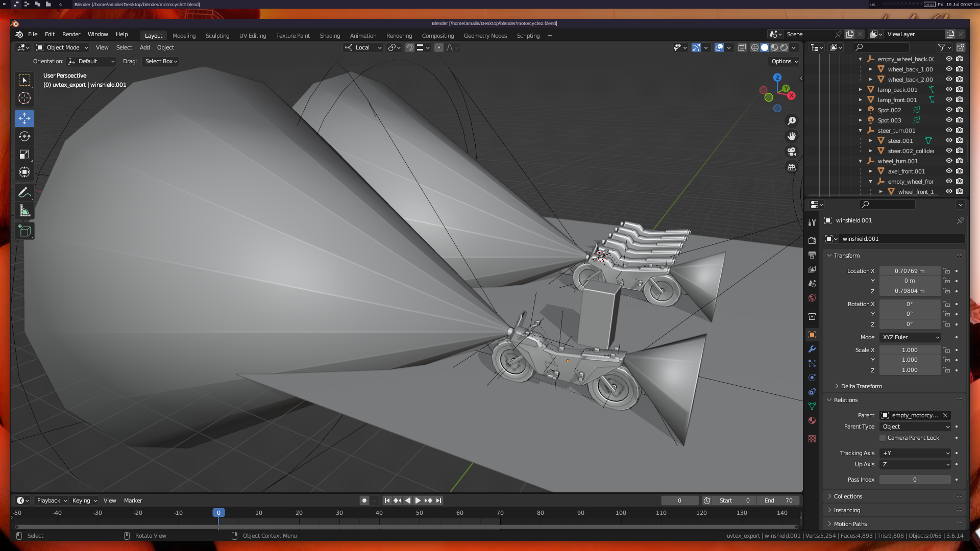Switch to orthographic grid view icon
Image resolution: width=980 pixels, height=551 pixels.
(792, 167)
